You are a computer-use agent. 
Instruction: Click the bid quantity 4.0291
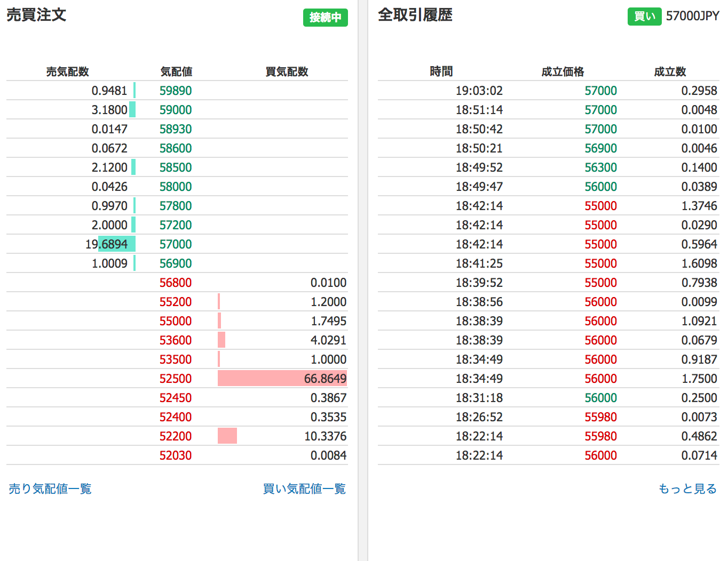[328, 340]
